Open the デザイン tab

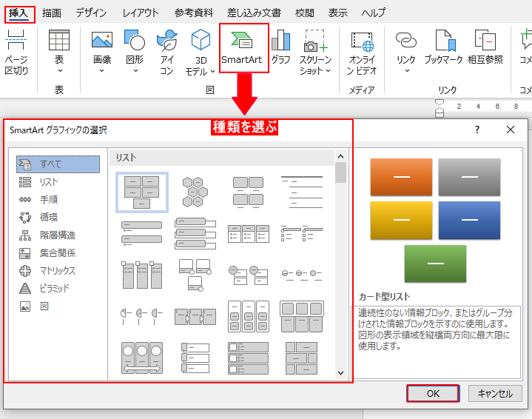click(91, 13)
